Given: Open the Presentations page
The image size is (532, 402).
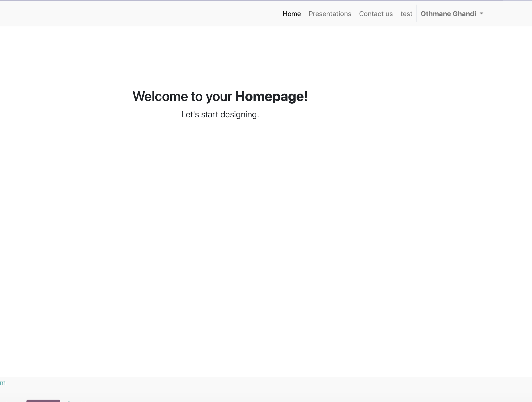Looking at the screenshot, I should point(330,14).
